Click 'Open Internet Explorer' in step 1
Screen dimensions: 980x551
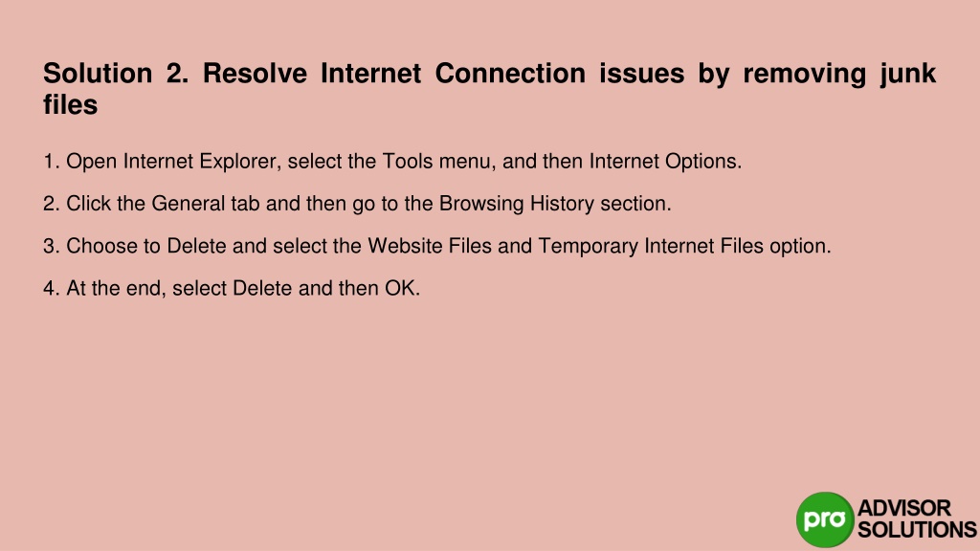[172, 161]
